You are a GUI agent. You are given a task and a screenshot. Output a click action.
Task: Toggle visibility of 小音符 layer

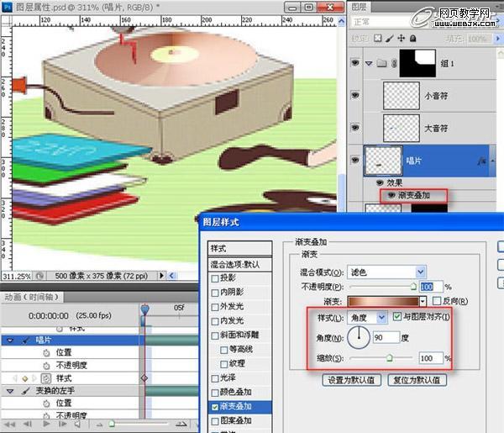tap(354, 96)
